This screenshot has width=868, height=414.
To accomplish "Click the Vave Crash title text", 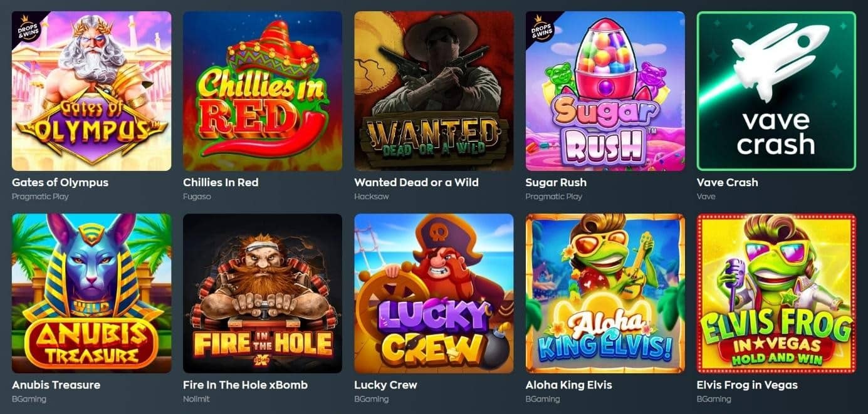I will pyautogui.click(x=727, y=182).
